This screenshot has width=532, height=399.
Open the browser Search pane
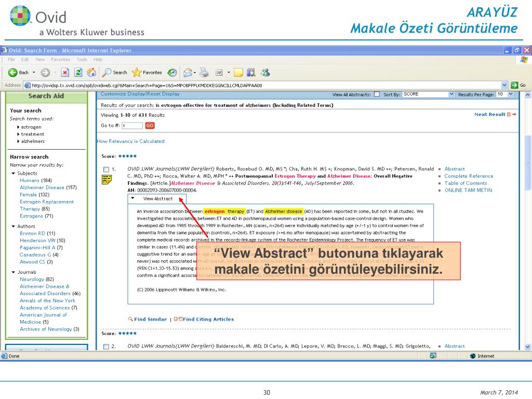(x=115, y=72)
